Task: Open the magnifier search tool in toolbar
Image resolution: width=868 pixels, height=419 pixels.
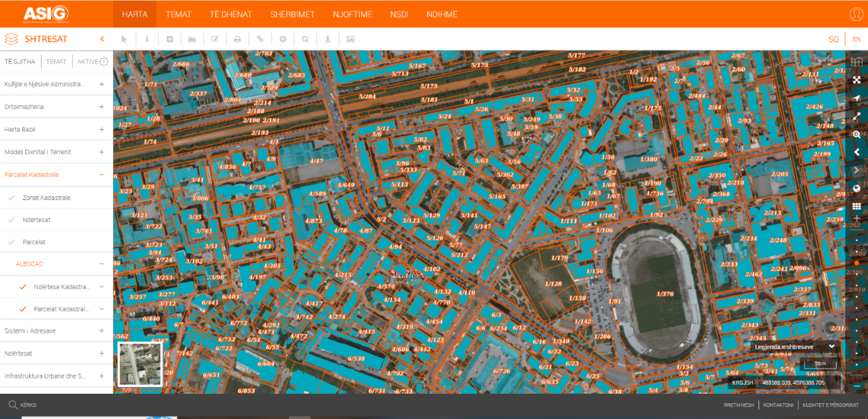Action: click(x=305, y=39)
